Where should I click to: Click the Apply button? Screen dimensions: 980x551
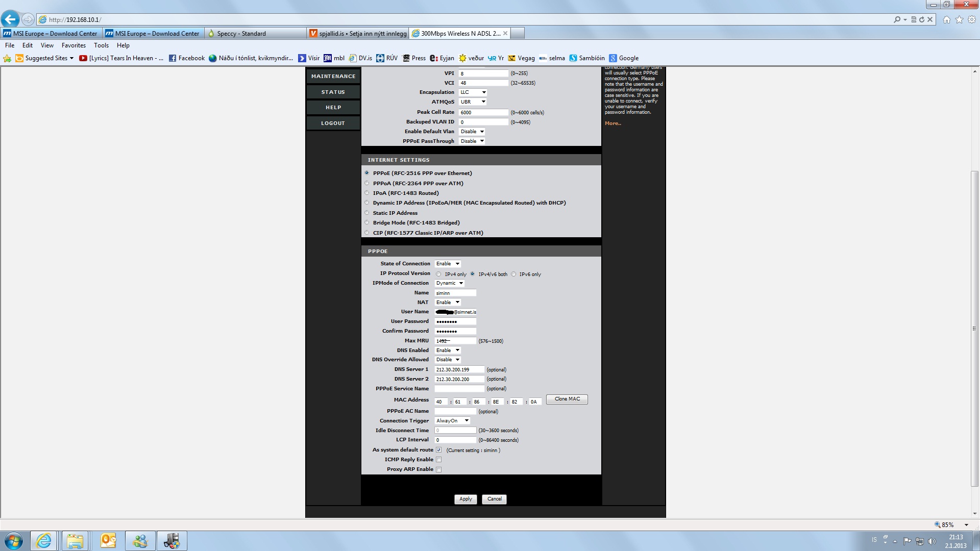tap(465, 499)
